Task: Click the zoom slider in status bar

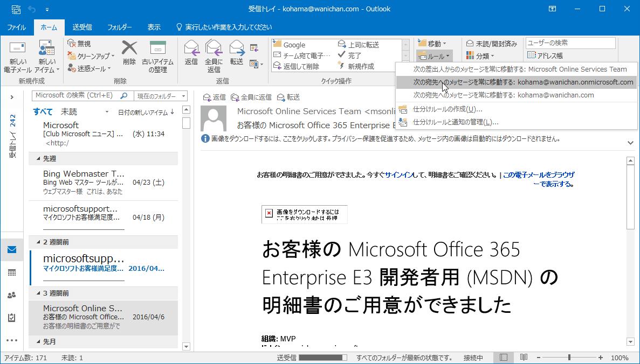Action: click(x=569, y=358)
